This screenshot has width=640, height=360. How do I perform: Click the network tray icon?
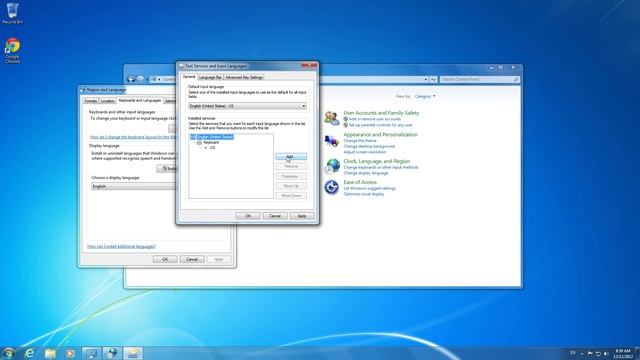click(x=598, y=353)
